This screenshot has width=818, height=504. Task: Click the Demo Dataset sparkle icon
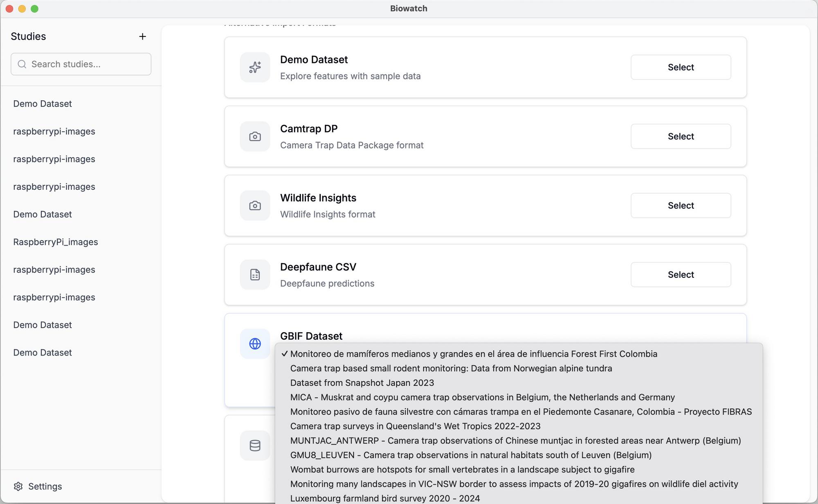pos(255,67)
